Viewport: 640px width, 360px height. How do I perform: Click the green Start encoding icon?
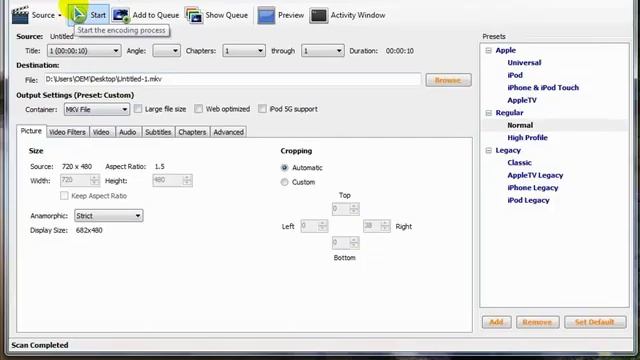[79, 15]
